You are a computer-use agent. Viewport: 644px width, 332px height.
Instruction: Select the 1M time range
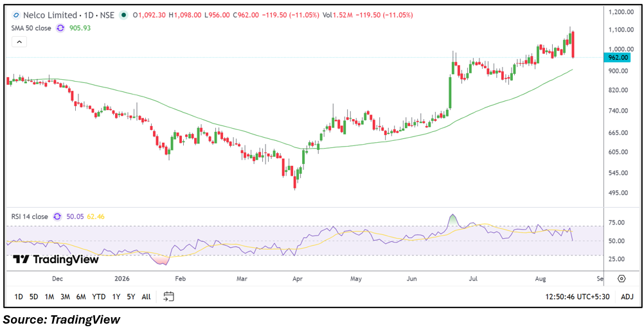pyautogui.click(x=49, y=297)
